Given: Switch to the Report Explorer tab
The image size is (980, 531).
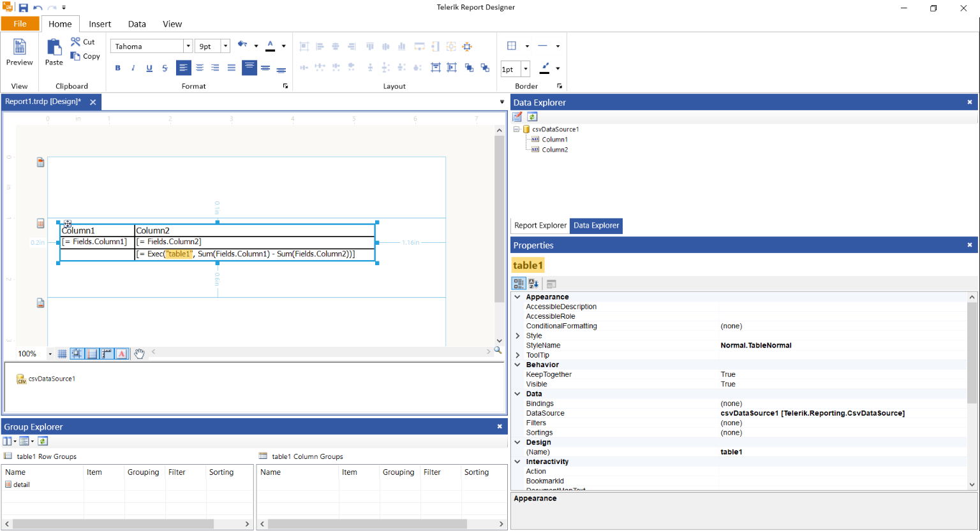Looking at the screenshot, I should [x=540, y=226].
